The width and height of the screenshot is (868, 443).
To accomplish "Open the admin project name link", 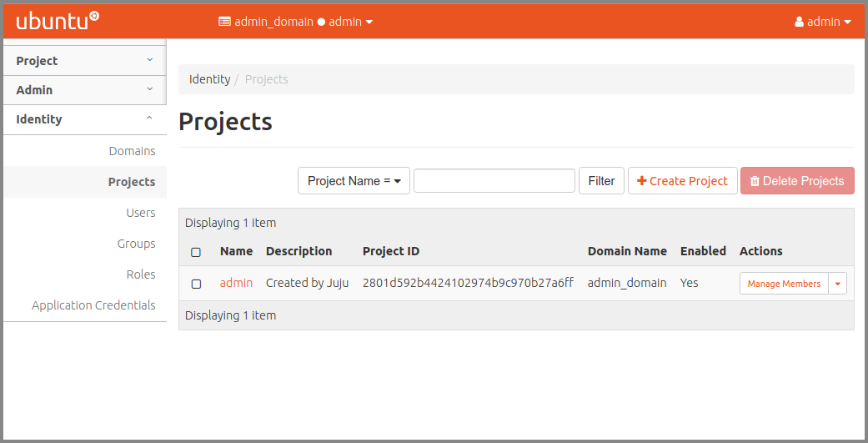I will (236, 283).
